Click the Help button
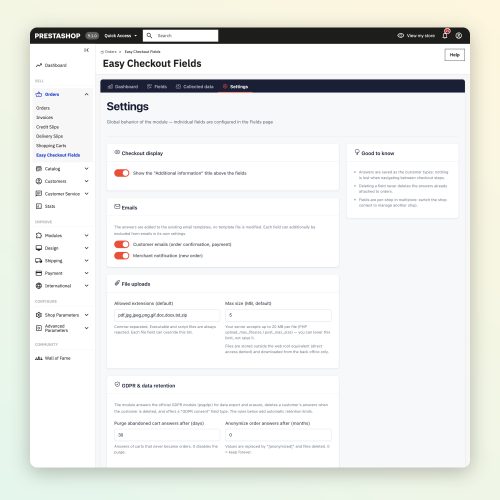The height and width of the screenshot is (500, 500). pyautogui.click(x=454, y=55)
